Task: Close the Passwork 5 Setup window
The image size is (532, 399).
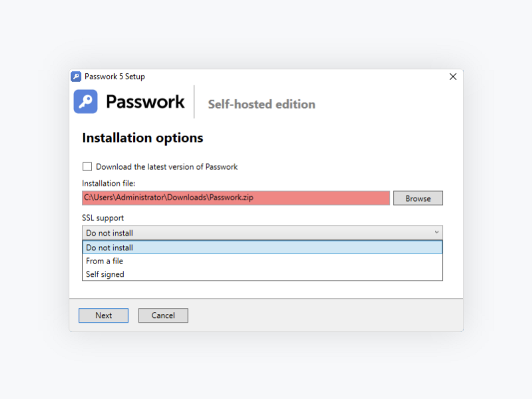Action: coord(453,77)
